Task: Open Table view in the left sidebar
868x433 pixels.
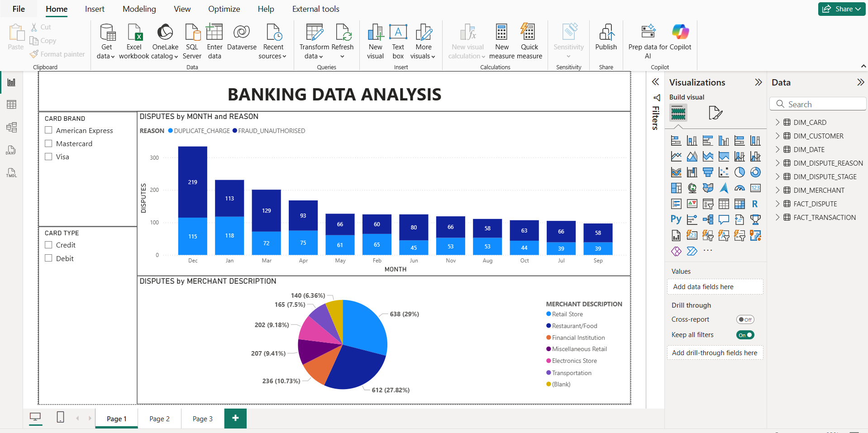Action: pyautogui.click(x=11, y=105)
